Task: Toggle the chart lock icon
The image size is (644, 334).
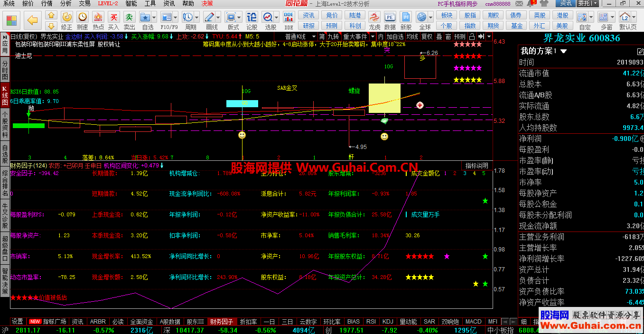Action: pyautogui.click(x=472, y=37)
